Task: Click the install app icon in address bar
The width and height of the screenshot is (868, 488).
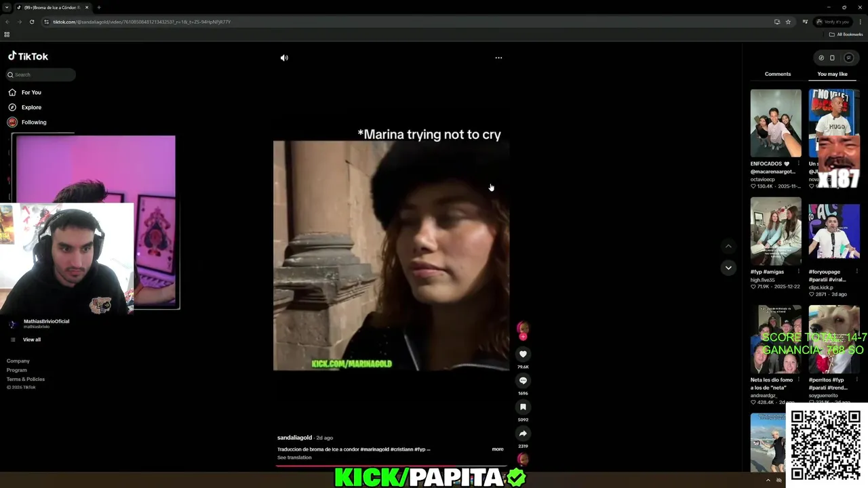Action: (x=777, y=22)
